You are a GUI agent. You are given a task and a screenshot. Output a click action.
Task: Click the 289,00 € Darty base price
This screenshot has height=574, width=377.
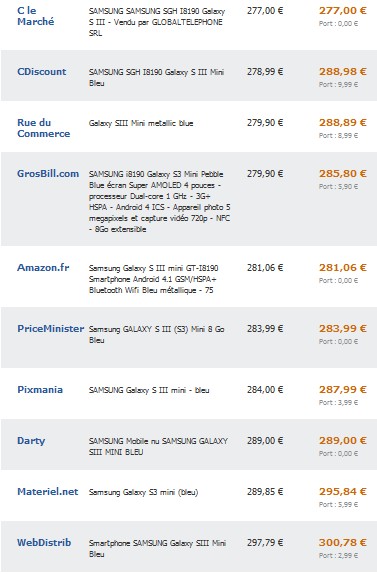point(265,441)
